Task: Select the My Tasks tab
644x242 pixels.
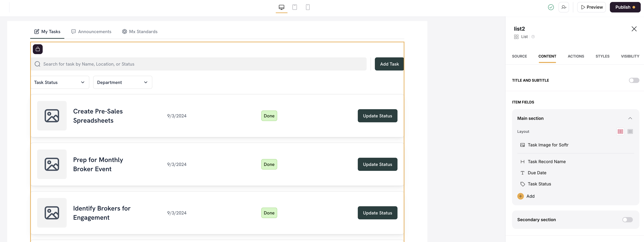Action: click(47, 31)
